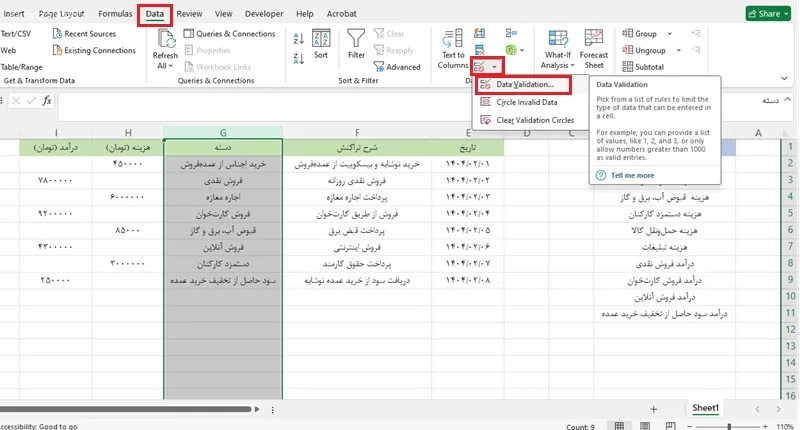
Task: Click the Data Validation ribbon icon
Action: pos(480,67)
